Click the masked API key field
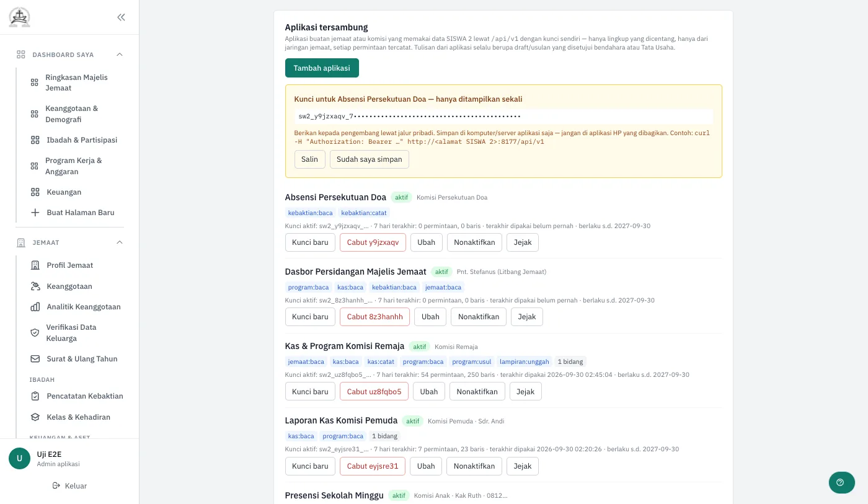The height and width of the screenshot is (504, 868). 503,117
